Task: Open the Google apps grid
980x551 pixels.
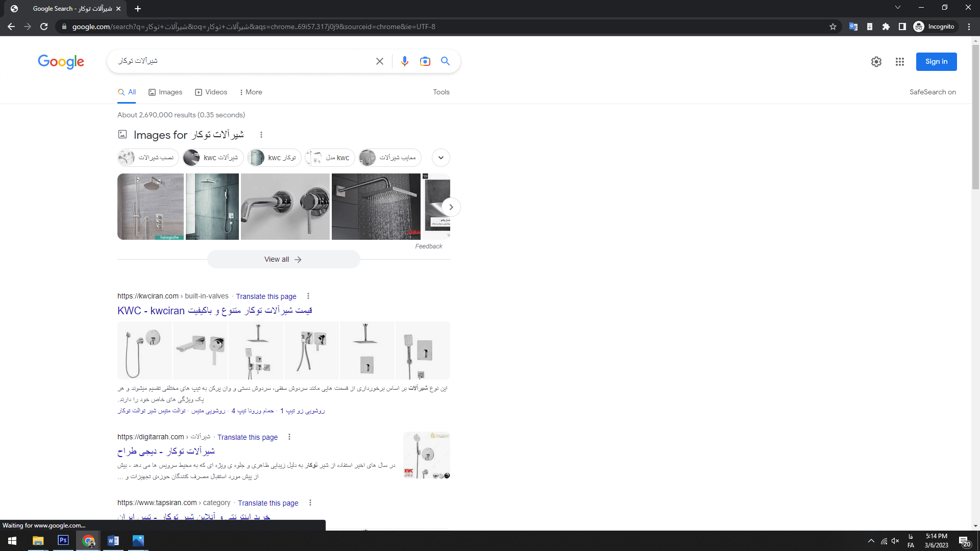Action: [x=900, y=62]
